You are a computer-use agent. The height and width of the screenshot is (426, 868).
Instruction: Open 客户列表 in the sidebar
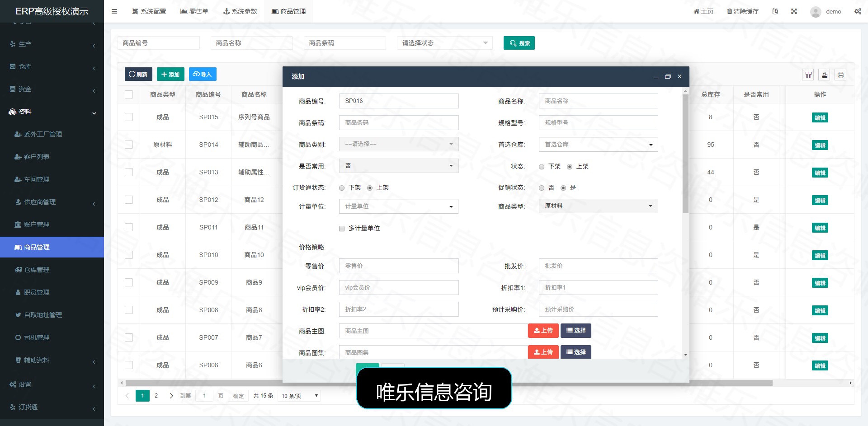(x=37, y=157)
